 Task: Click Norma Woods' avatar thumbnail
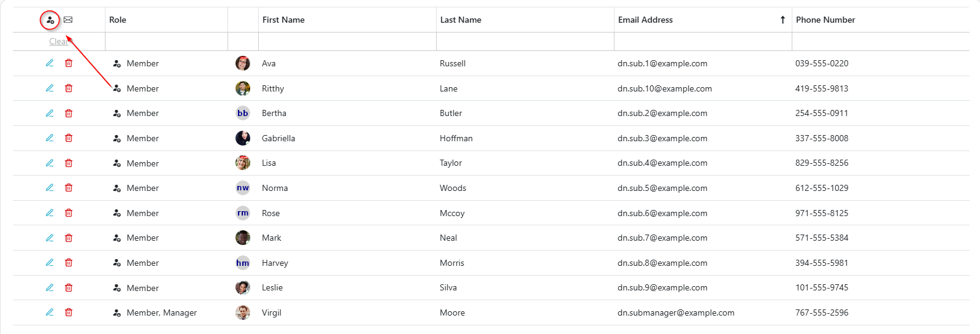(x=243, y=188)
